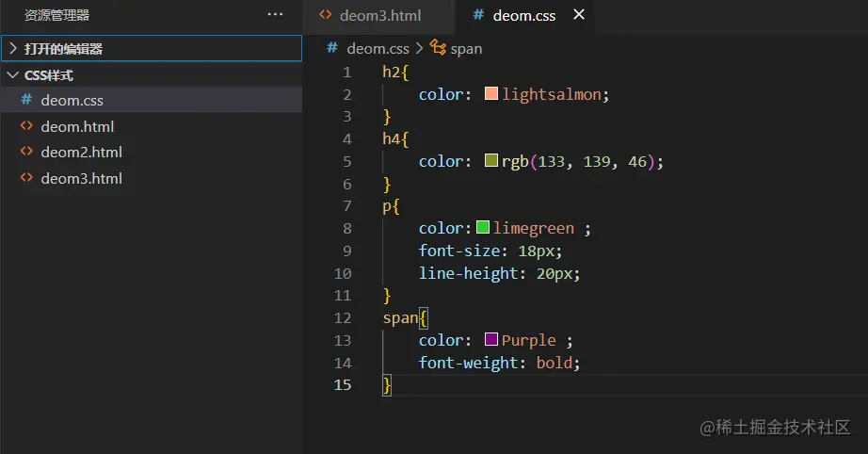The image size is (868, 454).
Task: Click the Purple value text on line 13
Action: click(x=529, y=341)
